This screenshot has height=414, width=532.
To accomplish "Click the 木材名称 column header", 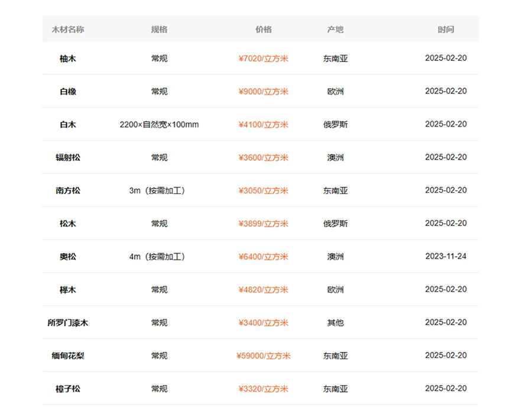I will click(68, 30).
